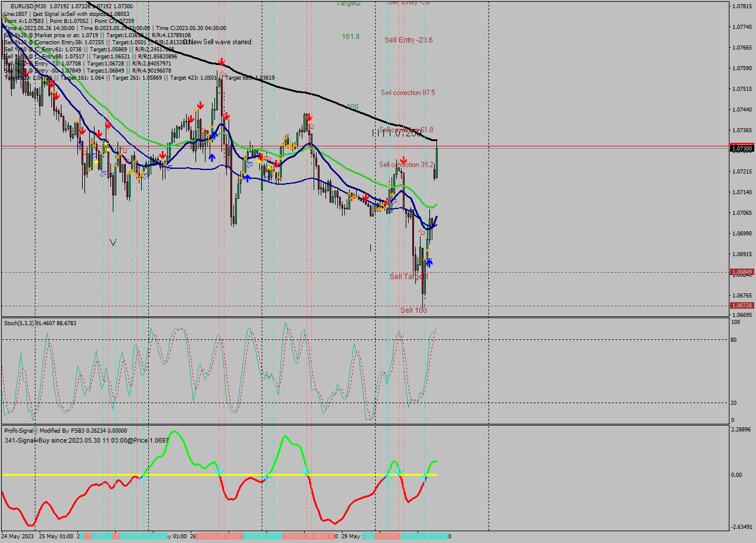Click the pink hollow arrow on the recent downtrend
This screenshot has width=756, height=543.
pyautogui.click(x=422, y=231)
